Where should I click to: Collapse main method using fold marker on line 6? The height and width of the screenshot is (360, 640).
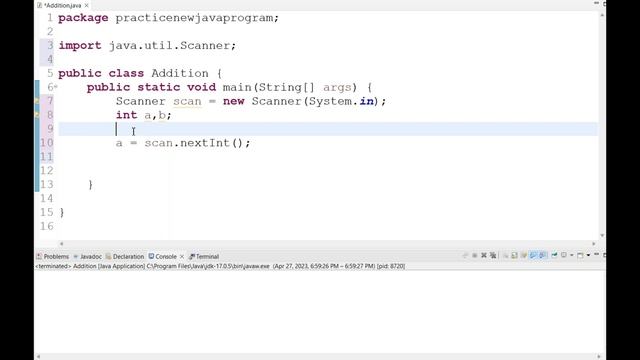(x=56, y=87)
